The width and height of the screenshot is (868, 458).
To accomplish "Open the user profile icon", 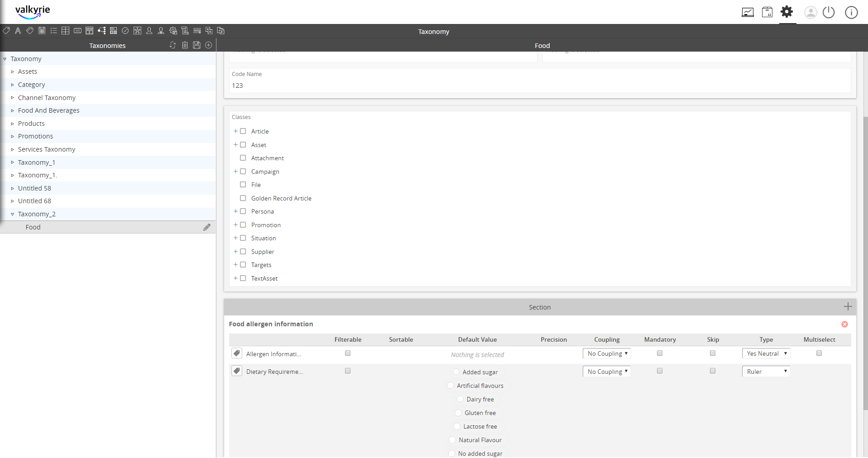I will tap(810, 12).
